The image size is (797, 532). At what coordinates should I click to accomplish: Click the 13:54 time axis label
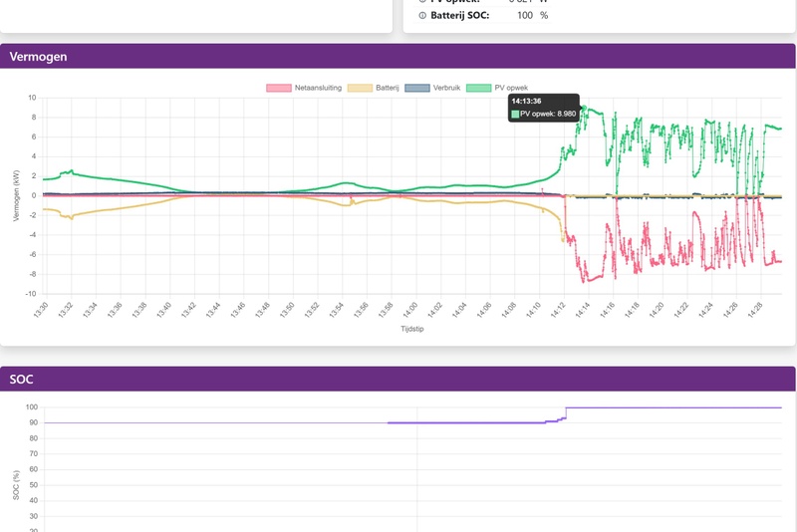(336, 310)
